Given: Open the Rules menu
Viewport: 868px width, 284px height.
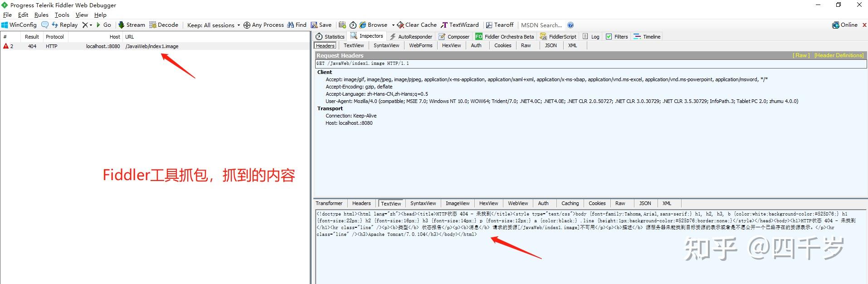Looking at the screenshot, I should click(41, 15).
